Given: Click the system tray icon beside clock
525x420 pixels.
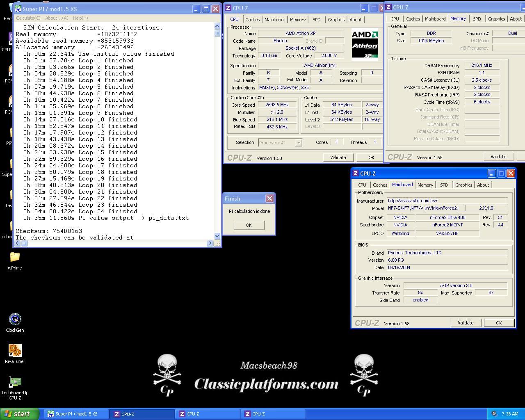Looking at the screenshot, I should 494,414.
